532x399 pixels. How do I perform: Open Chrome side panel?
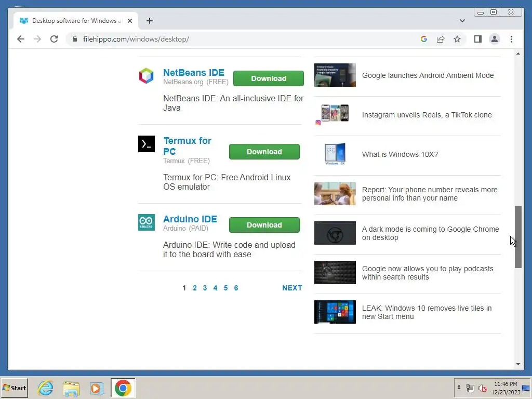pyautogui.click(x=478, y=39)
